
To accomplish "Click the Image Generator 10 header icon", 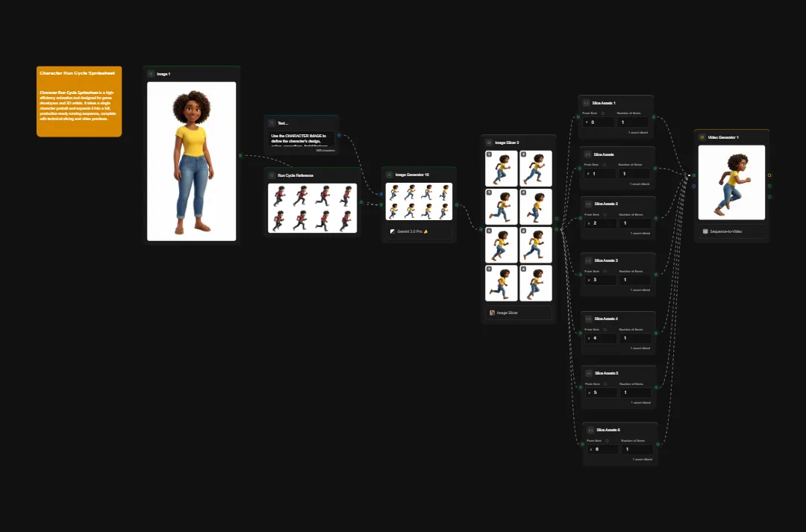I will (389, 174).
